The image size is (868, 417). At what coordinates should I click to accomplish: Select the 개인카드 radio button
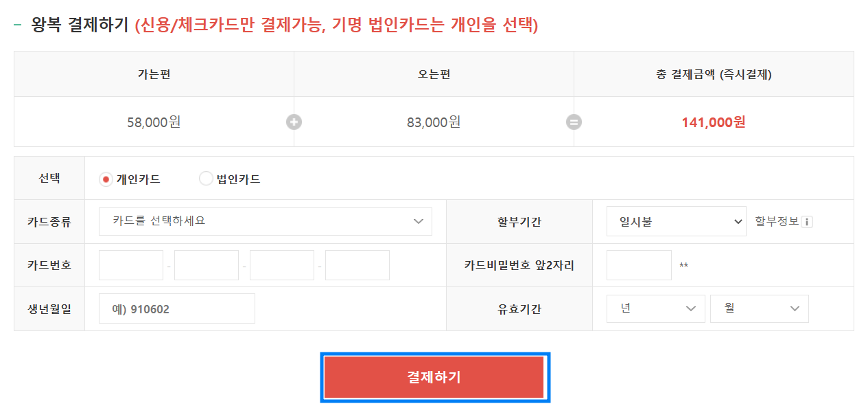tap(107, 177)
